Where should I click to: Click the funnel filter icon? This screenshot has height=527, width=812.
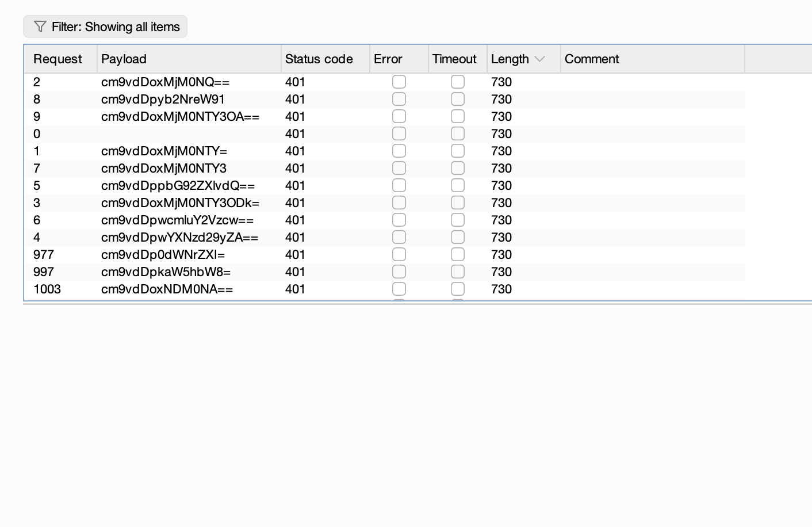[x=40, y=26]
